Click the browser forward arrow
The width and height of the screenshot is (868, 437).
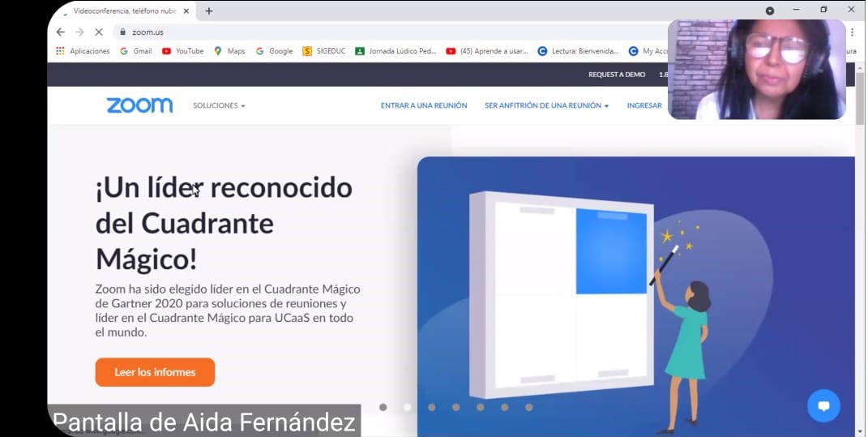click(x=79, y=32)
